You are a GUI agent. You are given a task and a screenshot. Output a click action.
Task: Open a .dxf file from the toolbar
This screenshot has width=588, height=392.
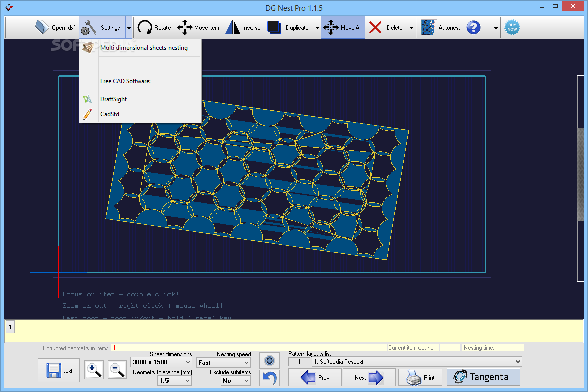(55, 27)
